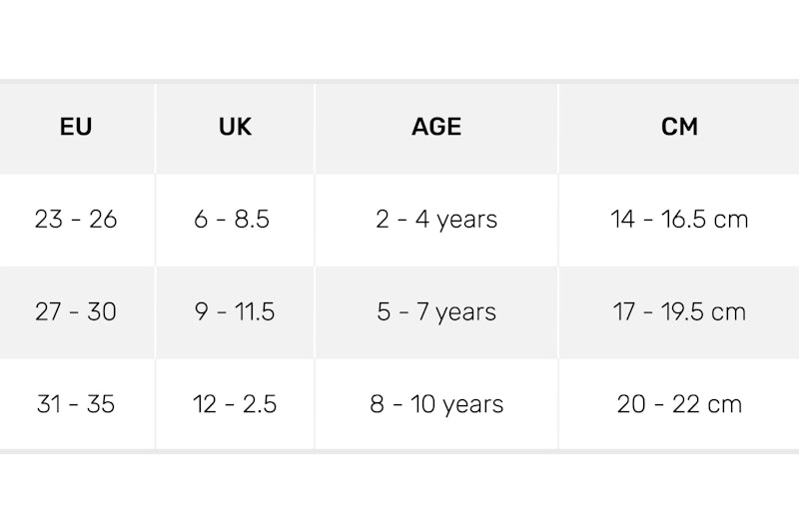Viewport: 799px width, 532px height.
Task: Click the number 26 in first row
Action: tap(103, 220)
